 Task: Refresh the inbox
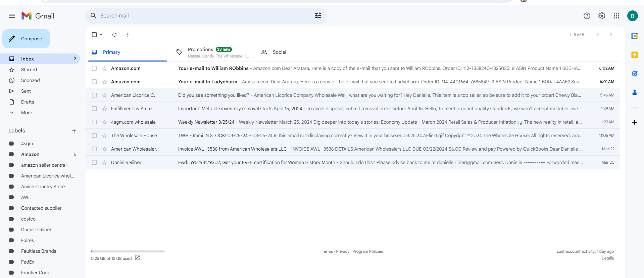coord(114,35)
